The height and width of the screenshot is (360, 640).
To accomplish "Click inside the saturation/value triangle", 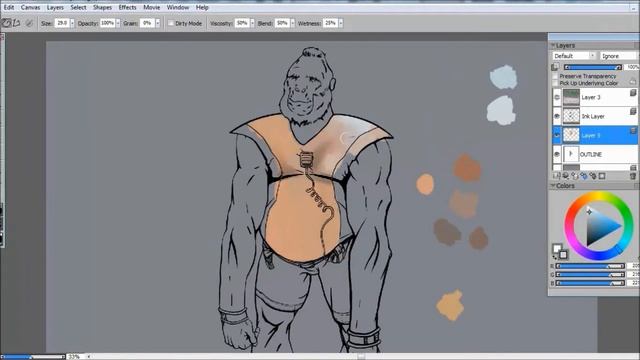I will pyautogui.click(x=599, y=227).
